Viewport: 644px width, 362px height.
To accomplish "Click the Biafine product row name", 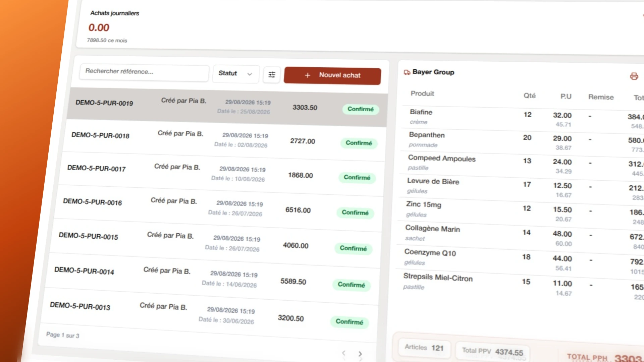I will pos(421,112).
